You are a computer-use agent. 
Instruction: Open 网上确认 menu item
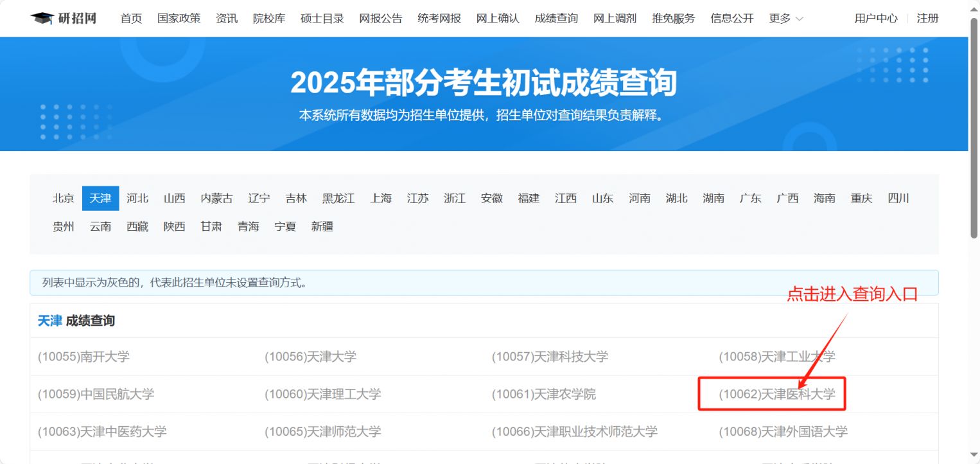click(x=498, y=19)
